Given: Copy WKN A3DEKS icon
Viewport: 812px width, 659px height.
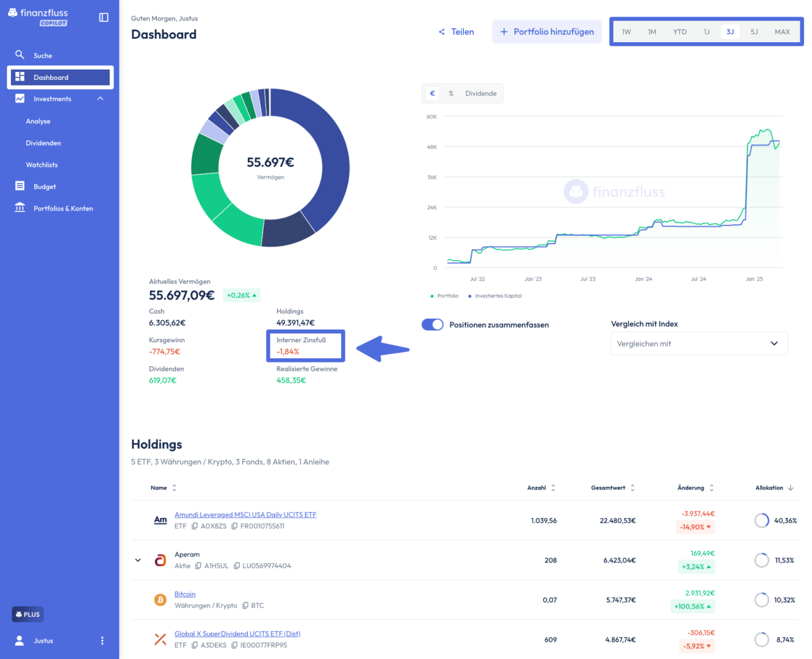Looking at the screenshot, I should (195, 645).
